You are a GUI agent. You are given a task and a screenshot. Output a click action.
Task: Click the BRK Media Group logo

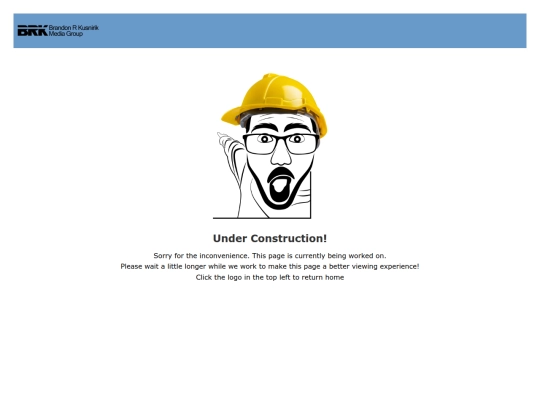pos(58,30)
